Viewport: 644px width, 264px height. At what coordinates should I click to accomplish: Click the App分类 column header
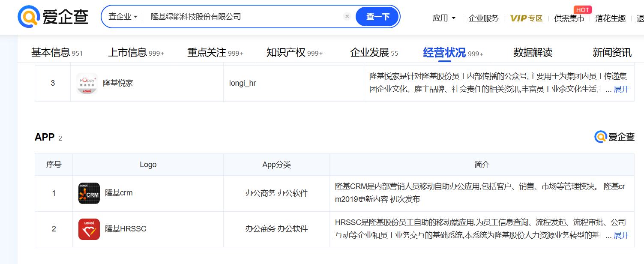click(276, 165)
